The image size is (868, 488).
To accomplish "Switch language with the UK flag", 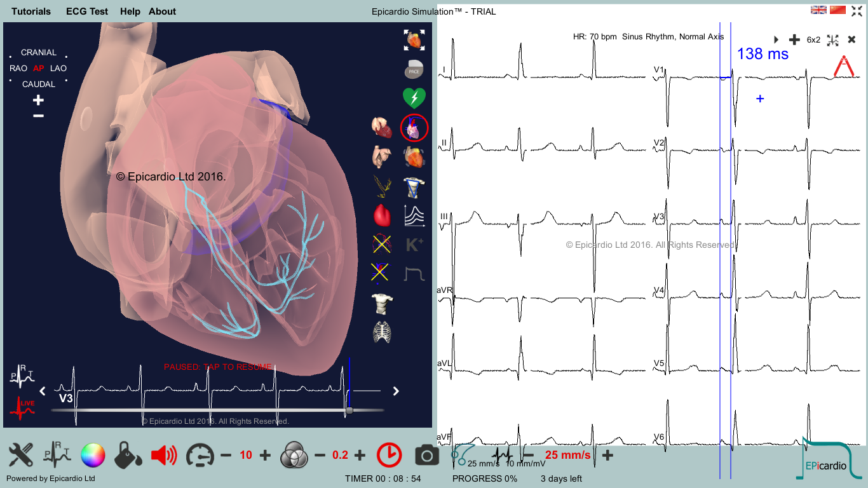I will click(818, 10).
